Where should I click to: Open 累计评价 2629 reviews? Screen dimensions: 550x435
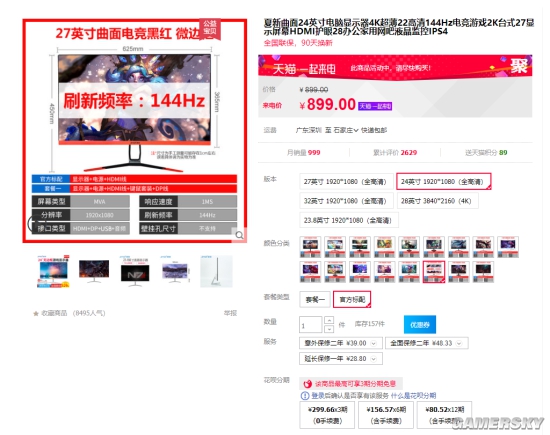tap(395, 153)
